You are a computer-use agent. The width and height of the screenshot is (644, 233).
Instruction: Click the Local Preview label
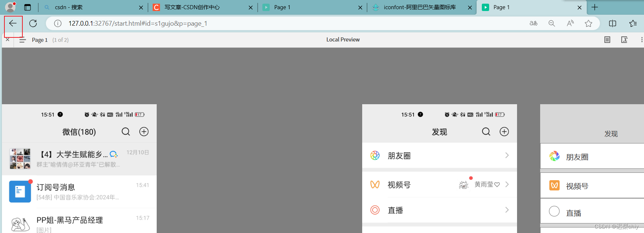point(343,40)
